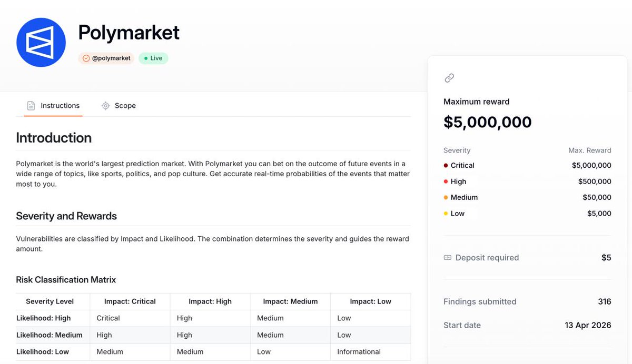Image resolution: width=632 pixels, height=364 pixels.
Task: Click the Critical severity label in reward list
Action: (462, 165)
